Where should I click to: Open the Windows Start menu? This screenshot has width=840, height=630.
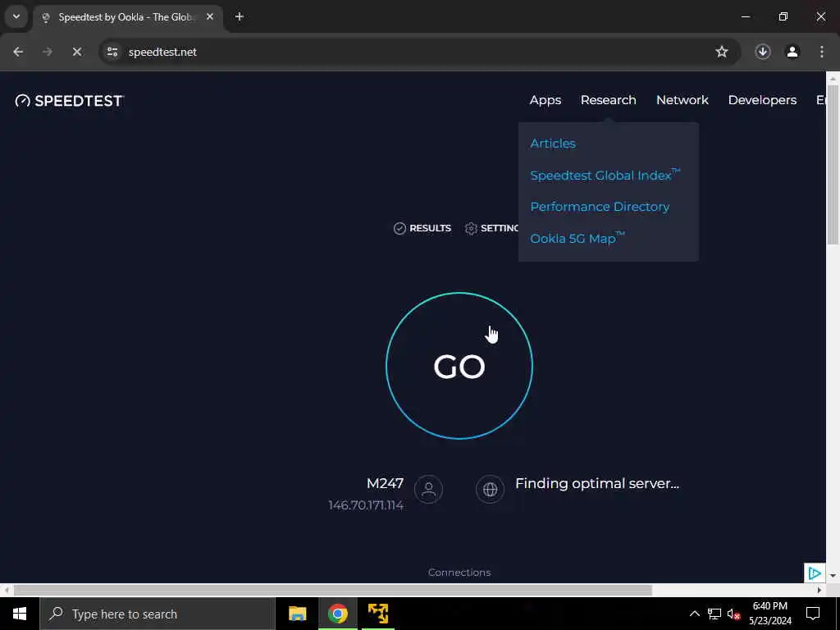20,614
